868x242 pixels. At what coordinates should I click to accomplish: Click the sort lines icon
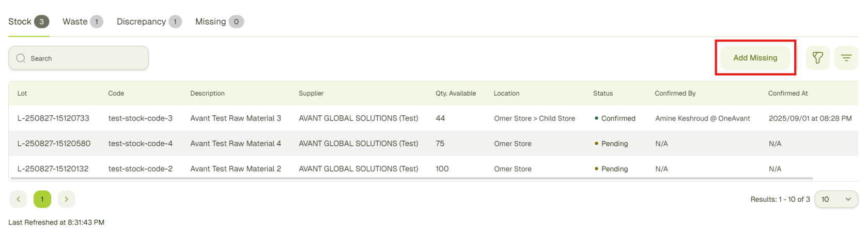click(x=846, y=58)
